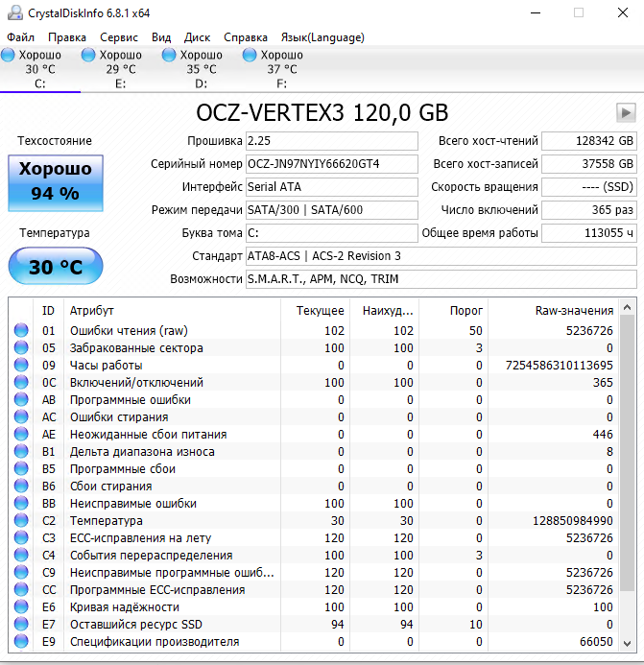
Task: Click the Порог column header
Action: point(454,311)
